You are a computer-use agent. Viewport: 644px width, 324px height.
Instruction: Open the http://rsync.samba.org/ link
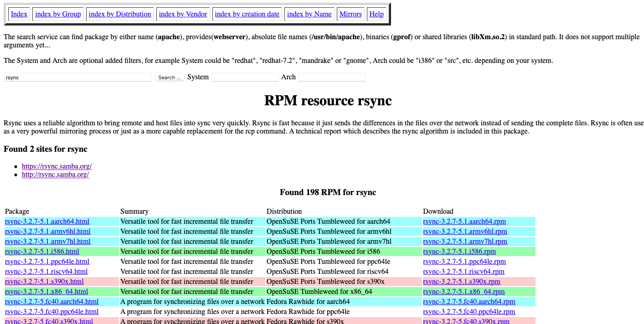(55, 175)
